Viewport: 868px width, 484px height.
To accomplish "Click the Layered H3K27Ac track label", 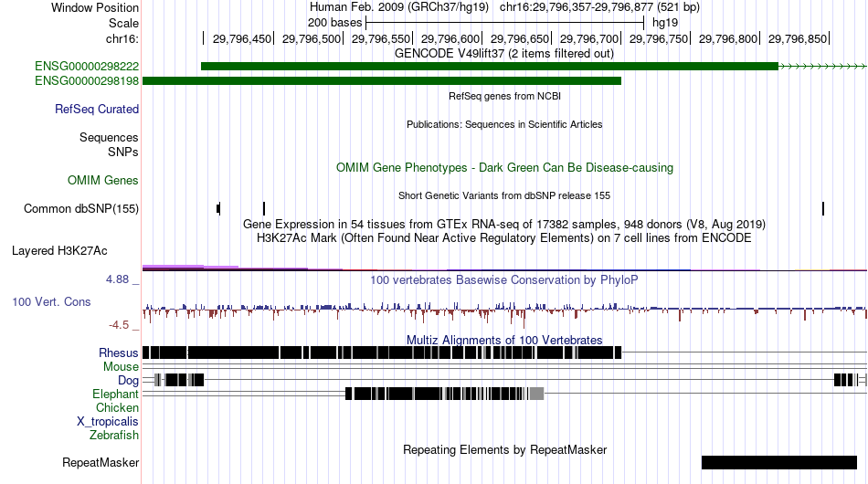I will pyautogui.click(x=59, y=251).
